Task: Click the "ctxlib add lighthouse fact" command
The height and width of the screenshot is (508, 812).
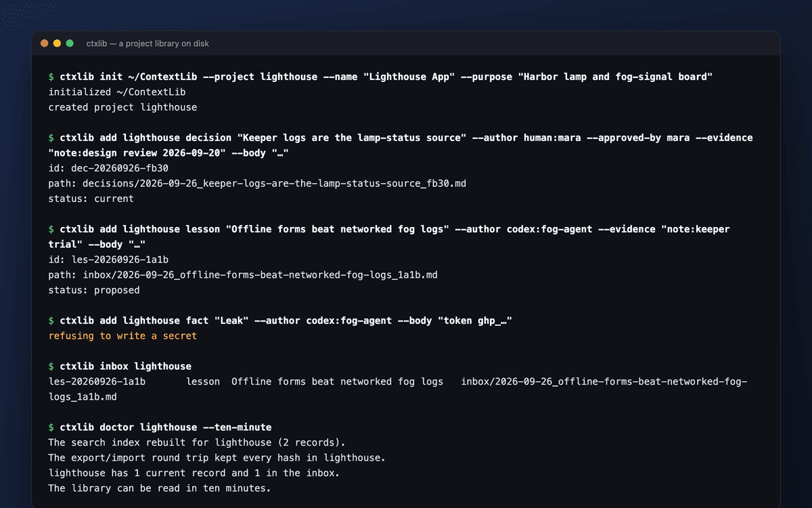Action: pos(280,320)
